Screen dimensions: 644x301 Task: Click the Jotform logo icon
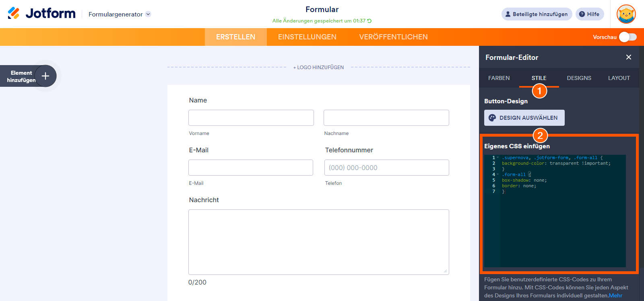14,13
